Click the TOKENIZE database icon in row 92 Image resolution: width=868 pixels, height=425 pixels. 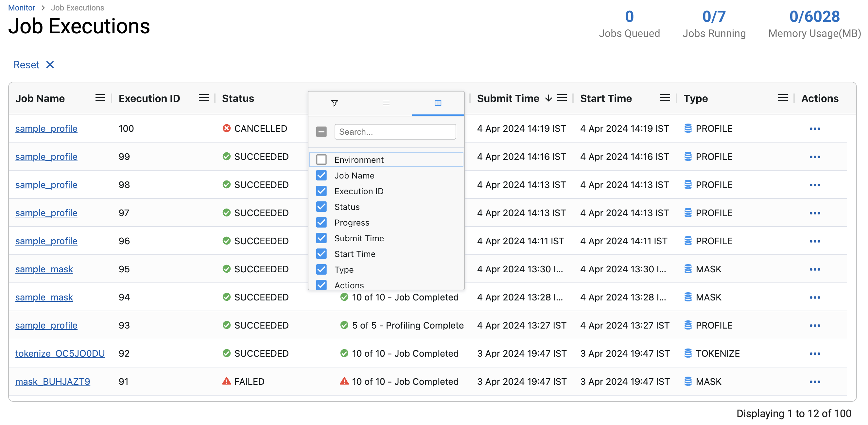coord(688,353)
